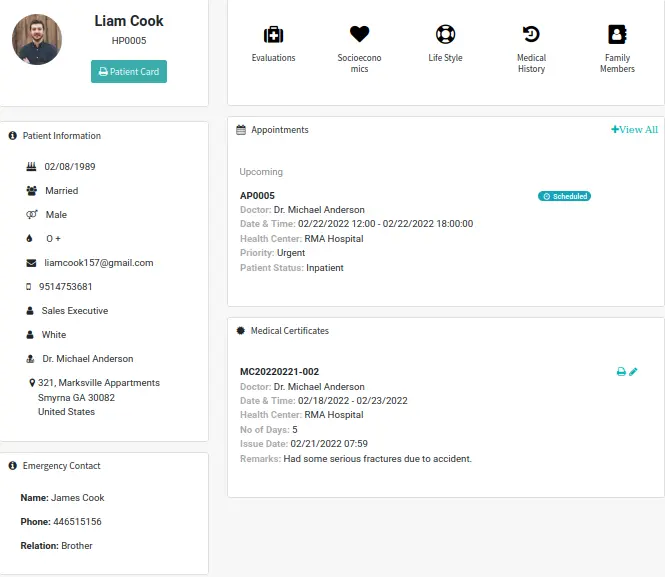Open the Socioeconomics heart icon
Screen dimensions: 665x577
pos(359,35)
